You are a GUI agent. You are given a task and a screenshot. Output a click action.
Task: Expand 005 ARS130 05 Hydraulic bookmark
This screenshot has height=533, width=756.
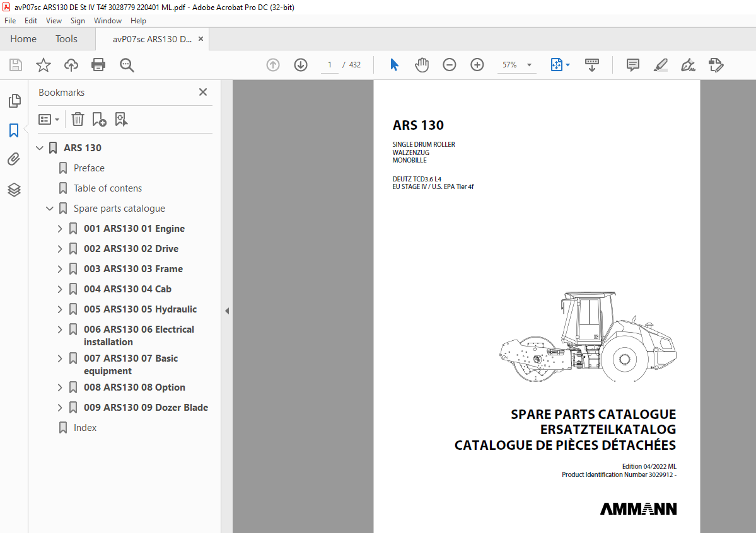60,310
